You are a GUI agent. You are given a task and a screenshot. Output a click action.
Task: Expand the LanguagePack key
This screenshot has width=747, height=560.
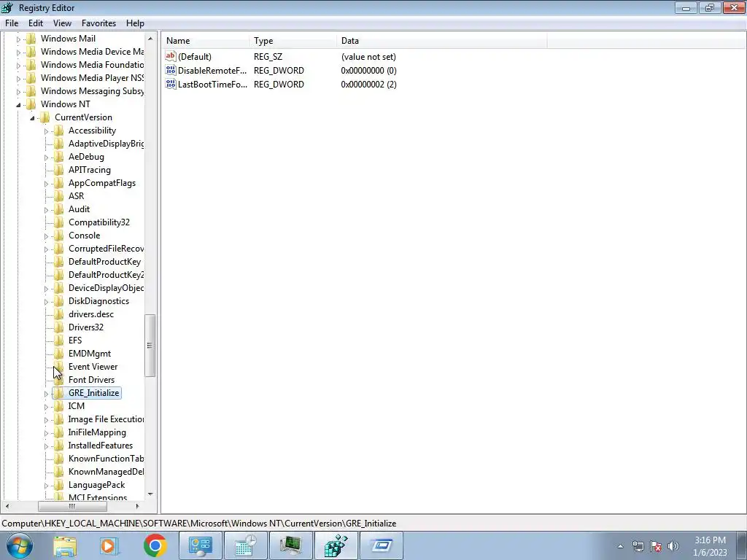tap(46, 485)
